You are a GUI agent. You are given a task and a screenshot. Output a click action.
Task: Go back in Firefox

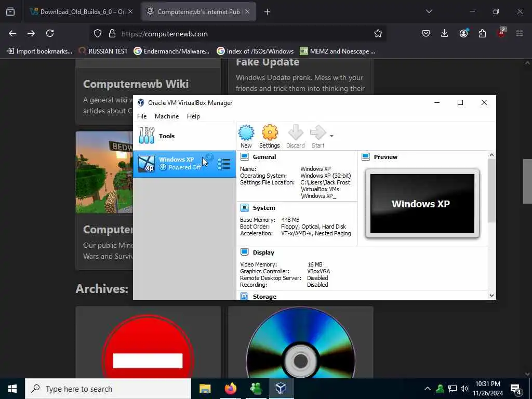point(12,33)
